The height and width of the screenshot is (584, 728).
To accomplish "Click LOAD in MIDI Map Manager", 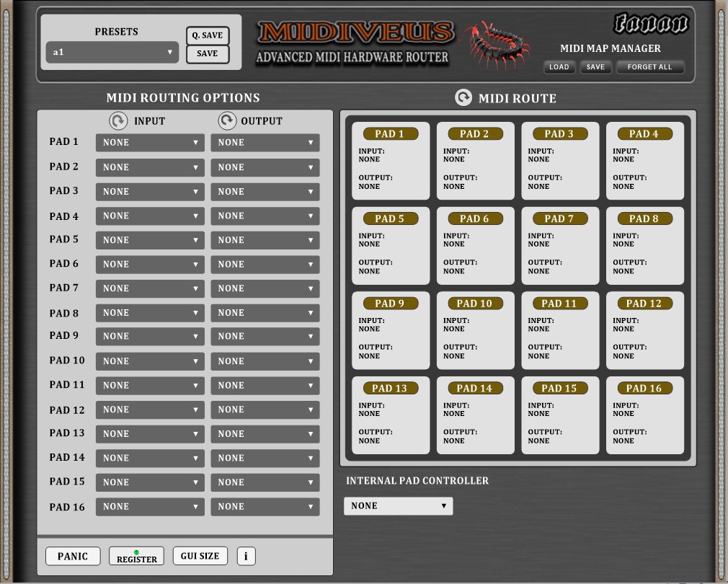I will (559, 67).
